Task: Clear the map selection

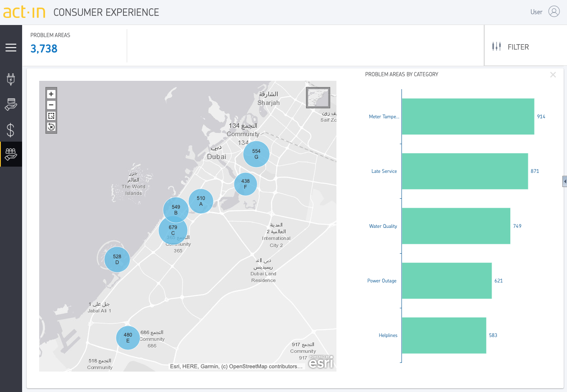Action: click(51, 127)
